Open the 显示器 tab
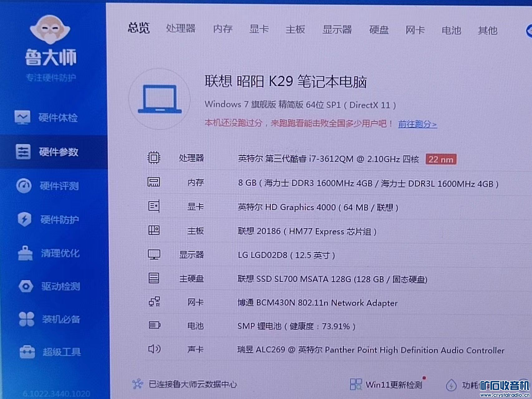532x399 pixels. point(337,30)
